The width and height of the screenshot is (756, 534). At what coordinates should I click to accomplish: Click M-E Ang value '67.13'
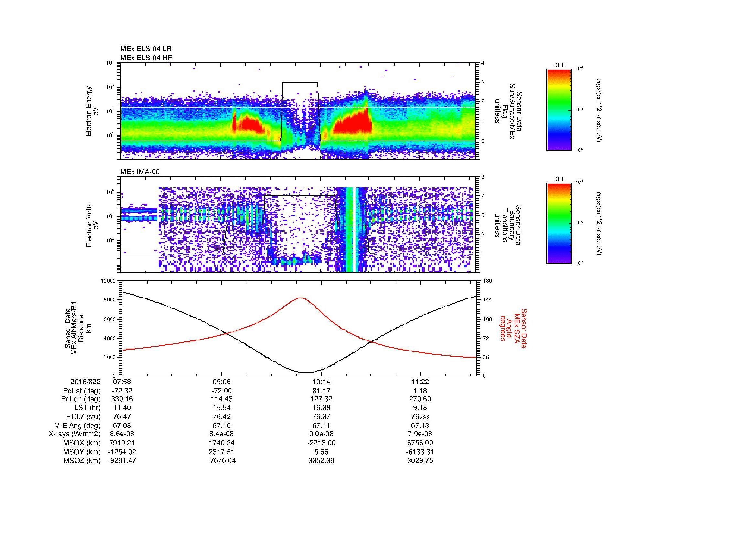(420, 426)
